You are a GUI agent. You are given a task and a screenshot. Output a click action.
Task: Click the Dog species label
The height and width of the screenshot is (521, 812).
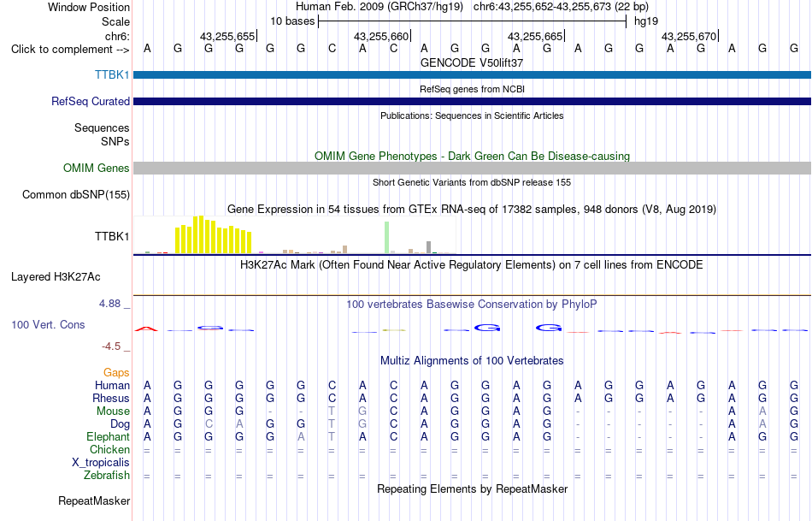point(120,424)
